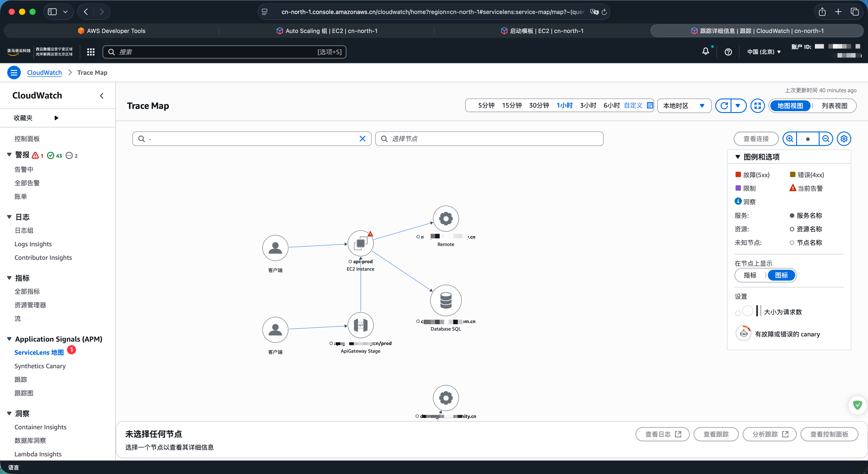
Task: Select the Remote service node
Action: pyautogui.click(x=446, y=219)
